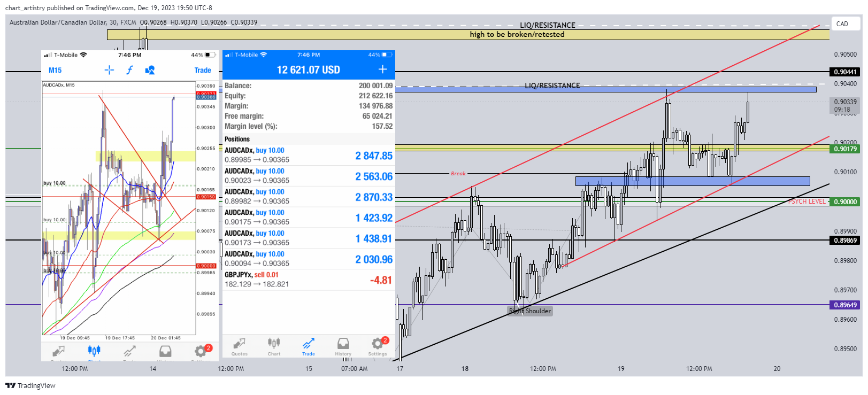Tap the Trade button in left phone header
Image resolution: width=868 pixels, height=395 pixels.
pyautogui.click(x=203, y=70)
